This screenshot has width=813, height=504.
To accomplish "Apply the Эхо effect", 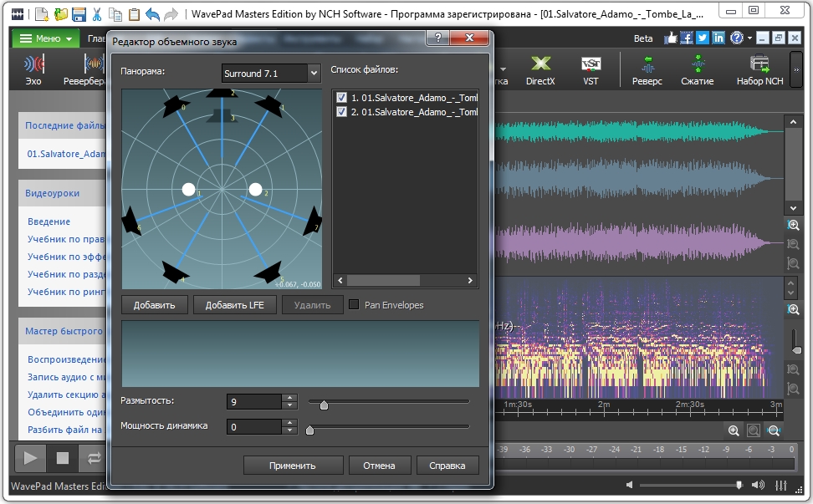I will pyautogui.click(x=33, y=70).
